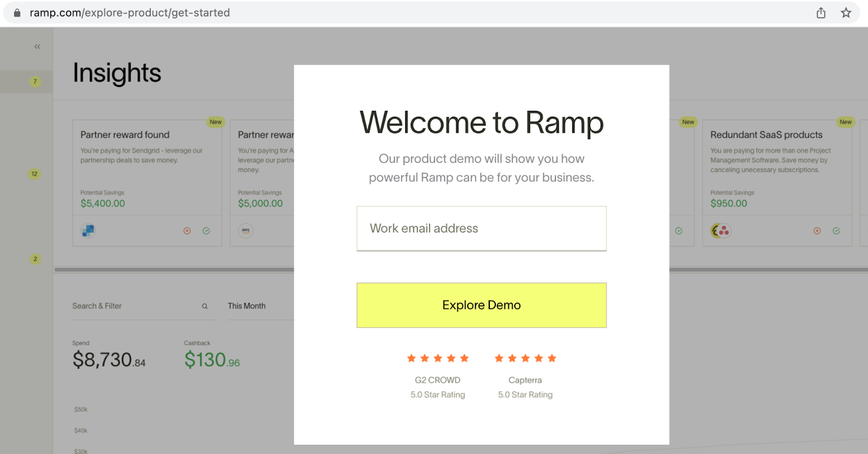
Task: Click the search magnifier icon
Action: [205, 306]
